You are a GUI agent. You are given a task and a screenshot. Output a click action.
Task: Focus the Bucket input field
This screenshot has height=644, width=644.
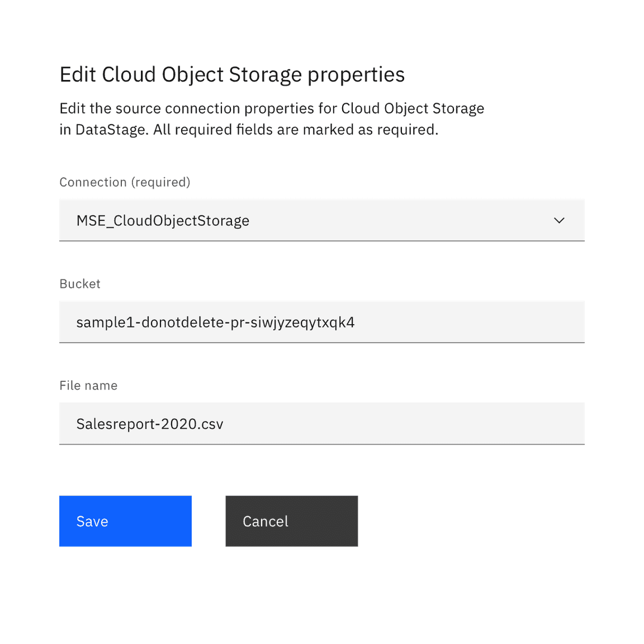(x=321, y=322)
